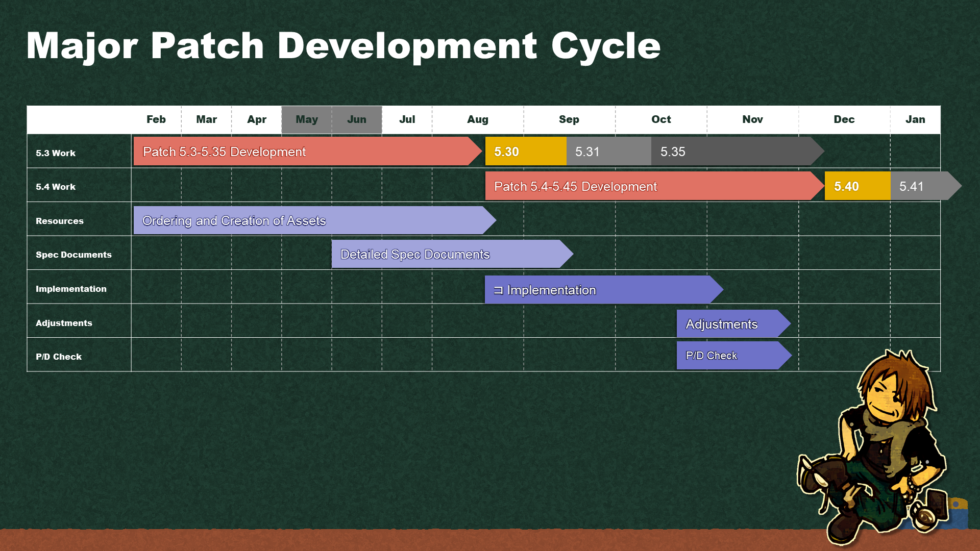This screenshot has width=980, height=551.
Task: Click the gray 5.41 arrow segment
Action: 921,186
